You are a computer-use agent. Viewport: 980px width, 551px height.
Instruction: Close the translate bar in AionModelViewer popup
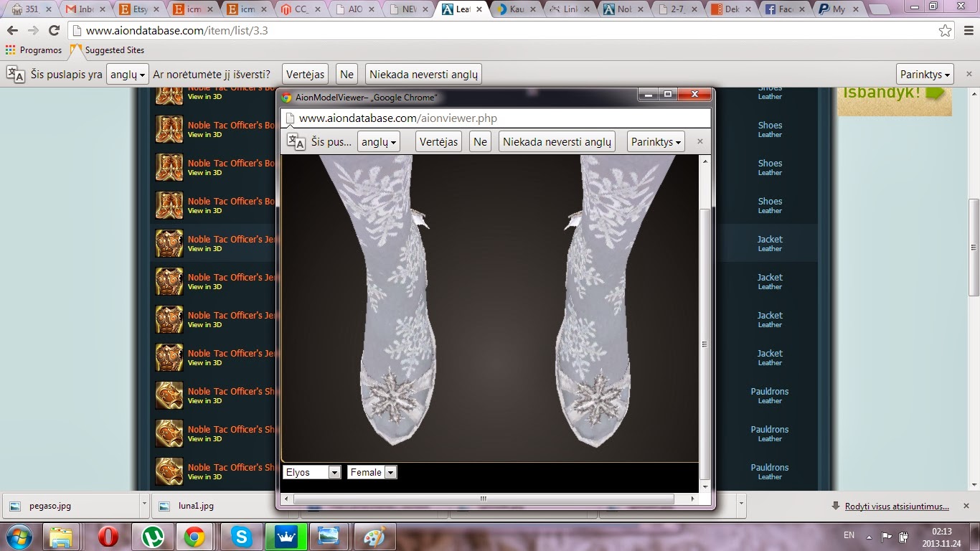pos(700,141)
